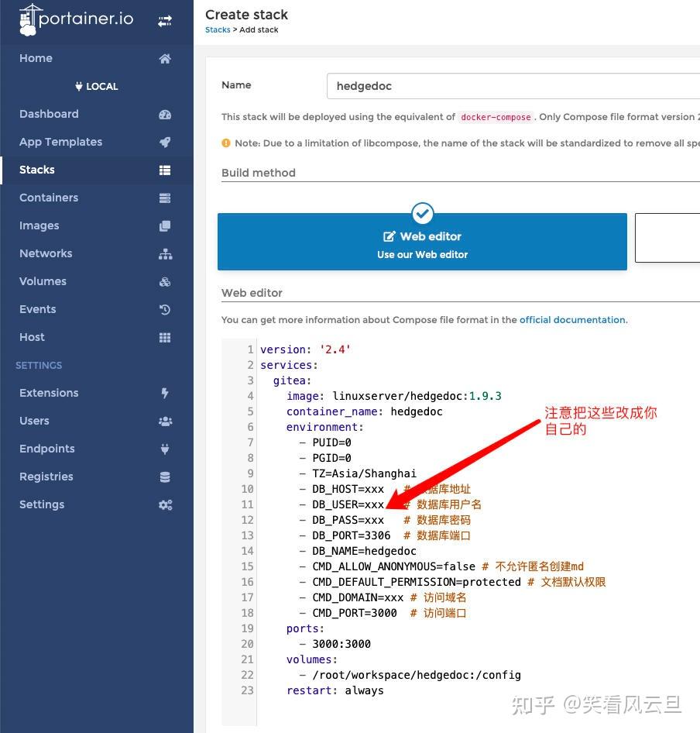Click the Volumes sidebar icon
The image size is (700, 733).
coord(165,281)
